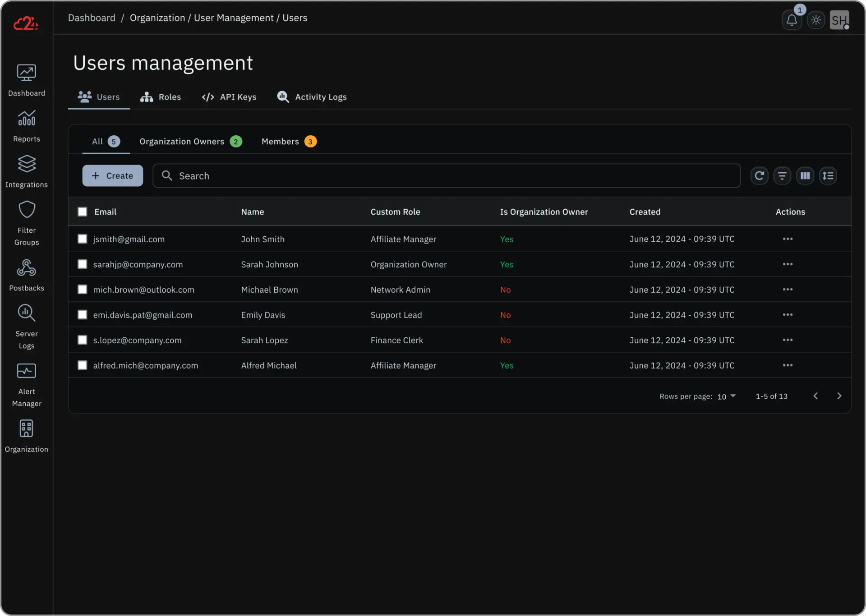The image size is (866, 616).
Task: Click the notifications bell icon
Action: [x=792, y=20]
